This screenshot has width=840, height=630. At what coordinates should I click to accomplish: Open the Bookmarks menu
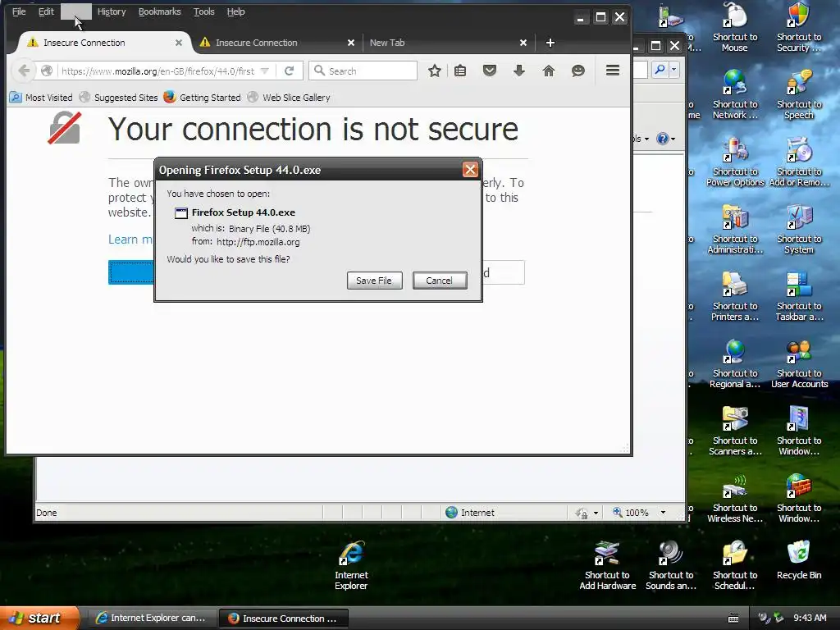coord(160,11)
